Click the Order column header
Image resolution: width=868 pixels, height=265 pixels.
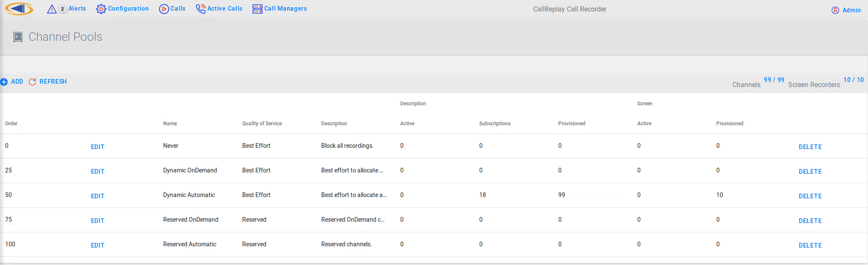(11, 124)
